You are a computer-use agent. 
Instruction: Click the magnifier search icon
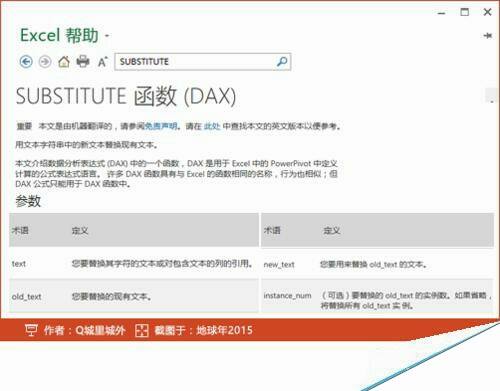click(282, 62)
